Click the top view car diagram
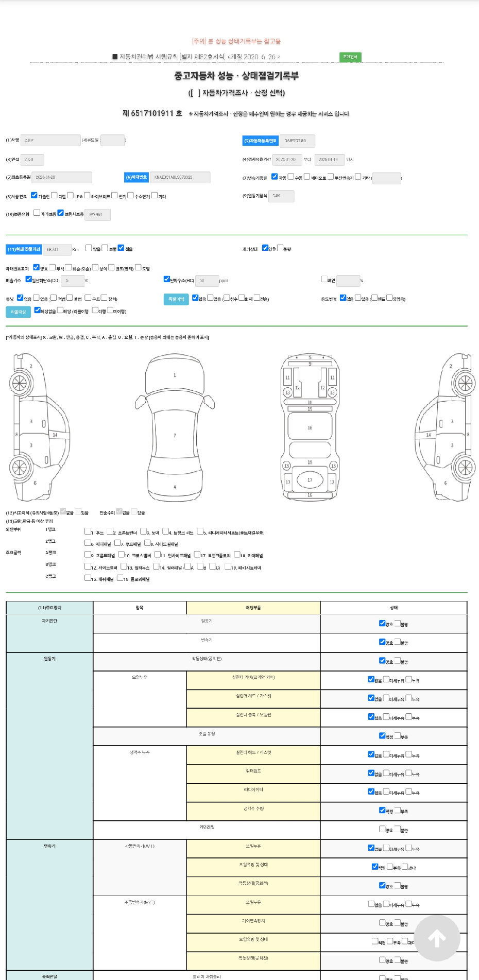479x980 pixels. (175, 427)
